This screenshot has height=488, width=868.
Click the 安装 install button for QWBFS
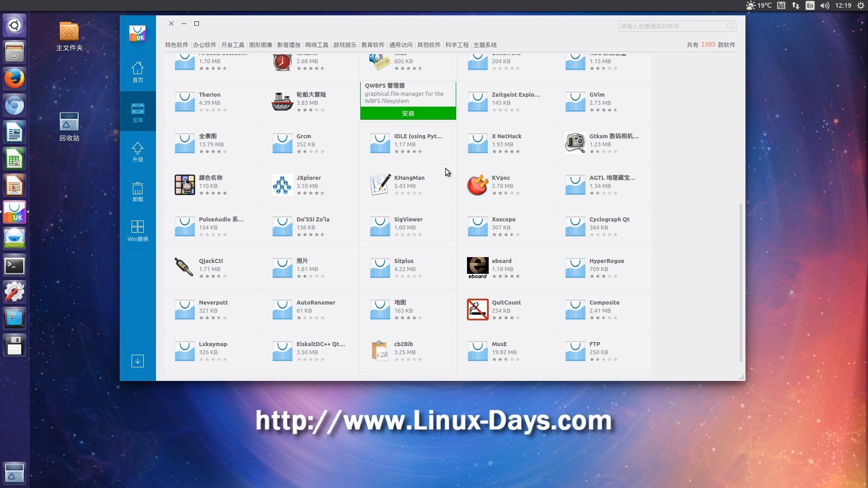[408, 113]
